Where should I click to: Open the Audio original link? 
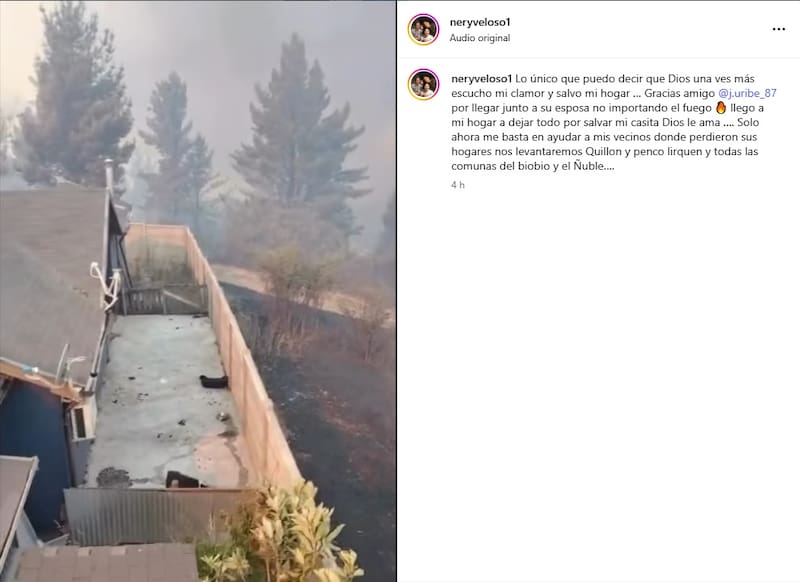480,38
